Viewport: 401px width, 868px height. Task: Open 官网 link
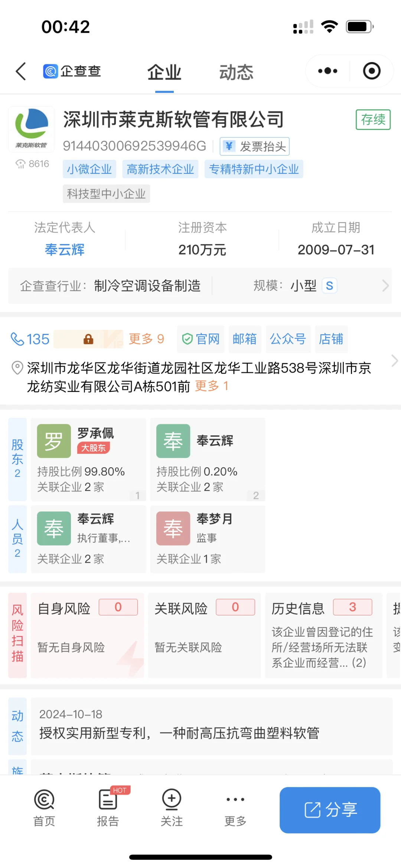[x=201, y=339]
